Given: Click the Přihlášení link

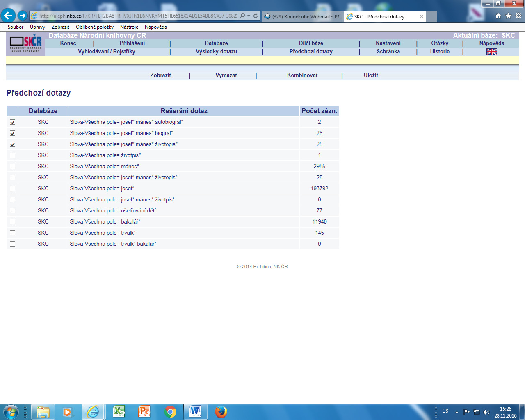Looking at the screenshot, I should (x=132, y=43).
